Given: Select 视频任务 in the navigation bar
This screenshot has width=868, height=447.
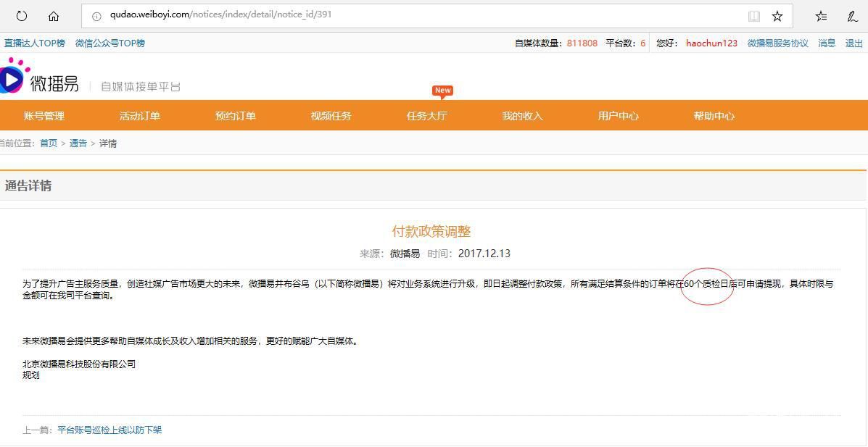Looking at the screenshot, I should click(x=331, y=116).
